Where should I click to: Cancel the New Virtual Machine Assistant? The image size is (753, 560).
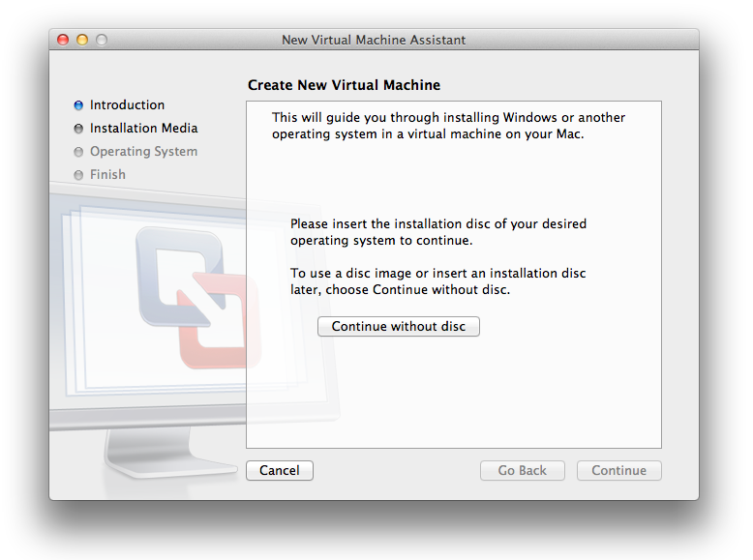click(280, 470)
